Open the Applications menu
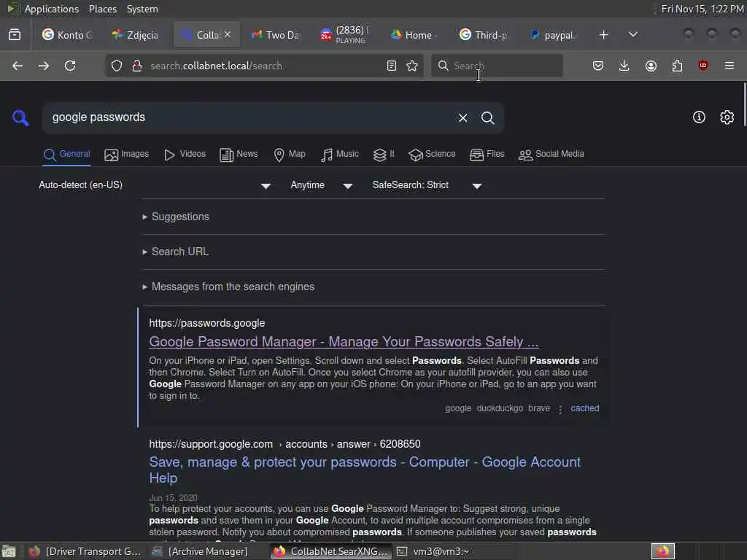 pyautogui.click(x=43, y=9)
